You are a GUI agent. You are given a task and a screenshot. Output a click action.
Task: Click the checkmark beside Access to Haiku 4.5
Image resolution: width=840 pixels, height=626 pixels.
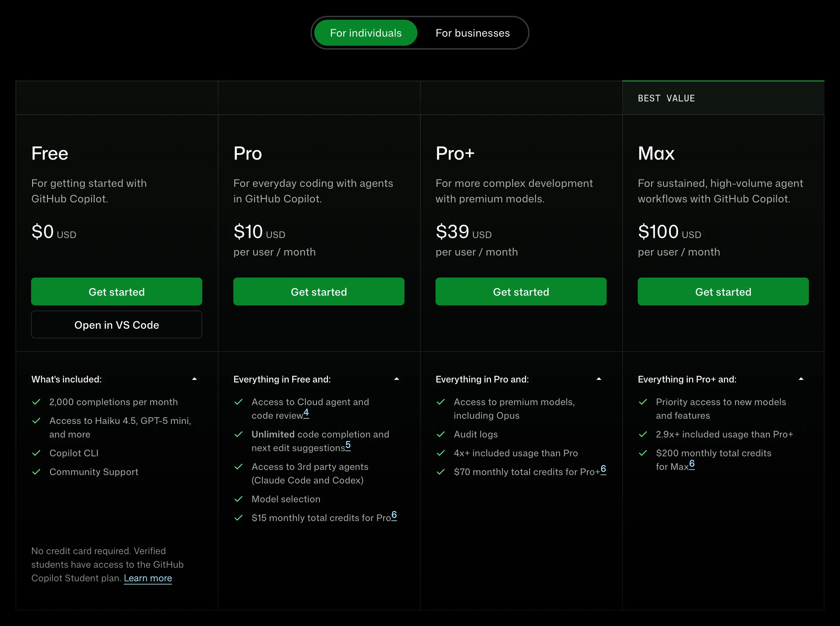tap(36, 421)
